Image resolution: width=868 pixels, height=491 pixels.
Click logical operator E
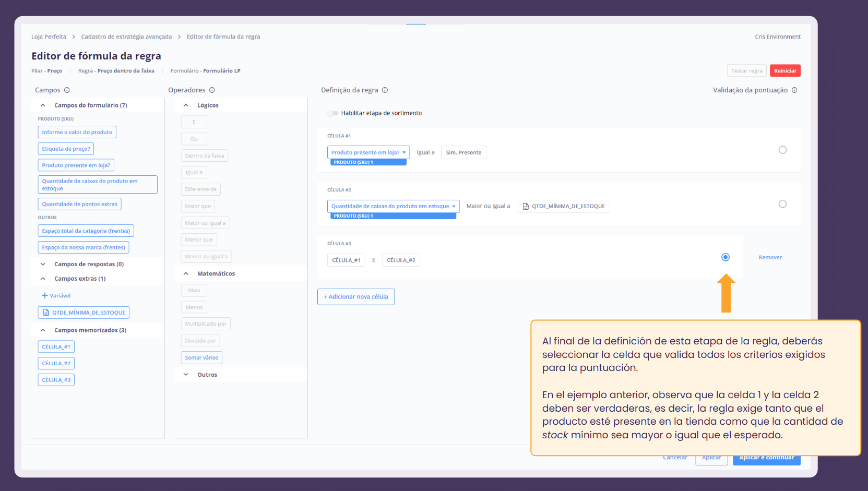194,122
